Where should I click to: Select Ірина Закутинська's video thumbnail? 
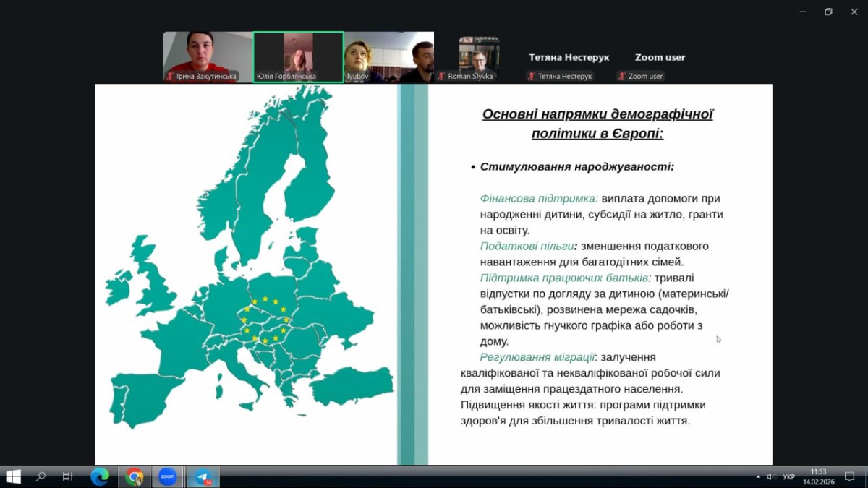click(207, 56)
